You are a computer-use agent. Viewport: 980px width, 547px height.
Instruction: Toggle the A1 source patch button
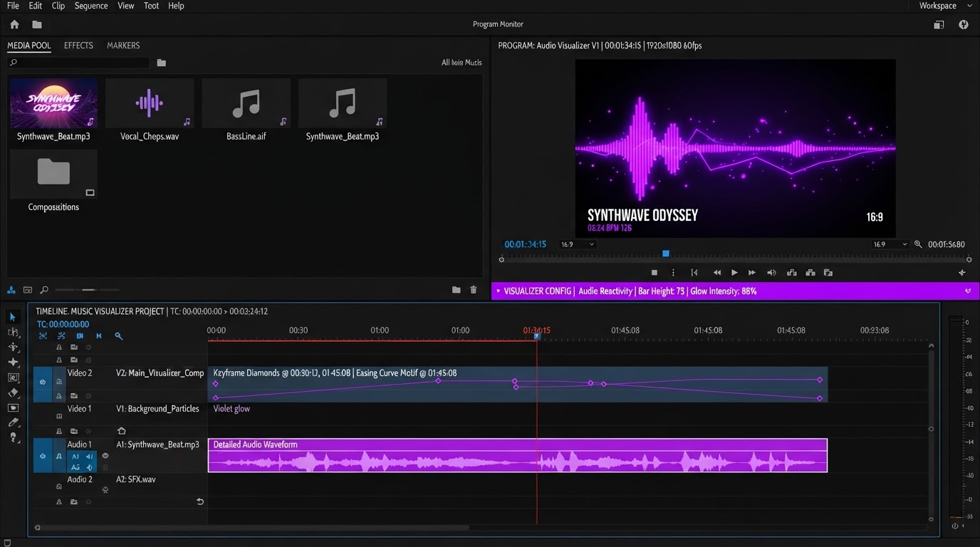pos(75,456)
